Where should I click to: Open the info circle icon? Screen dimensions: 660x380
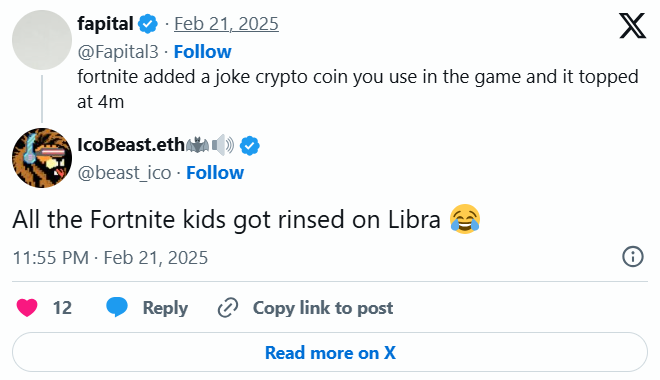[x=633, y=257]
